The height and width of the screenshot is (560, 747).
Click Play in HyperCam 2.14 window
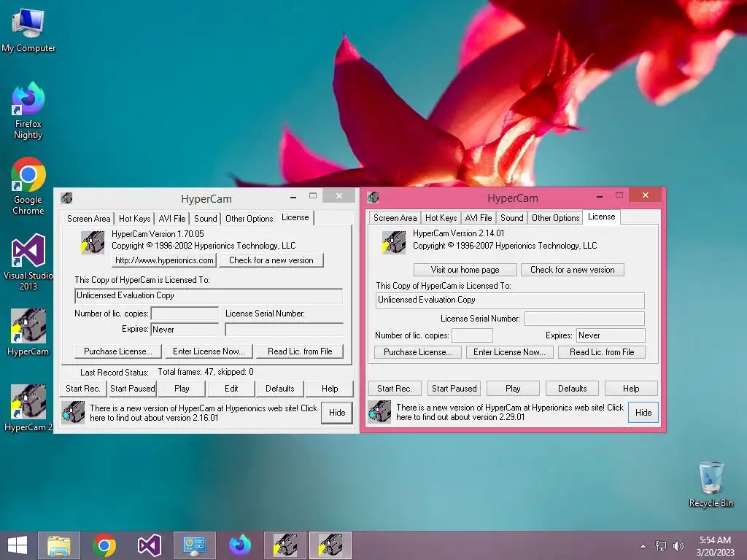(x=513, y=389)
